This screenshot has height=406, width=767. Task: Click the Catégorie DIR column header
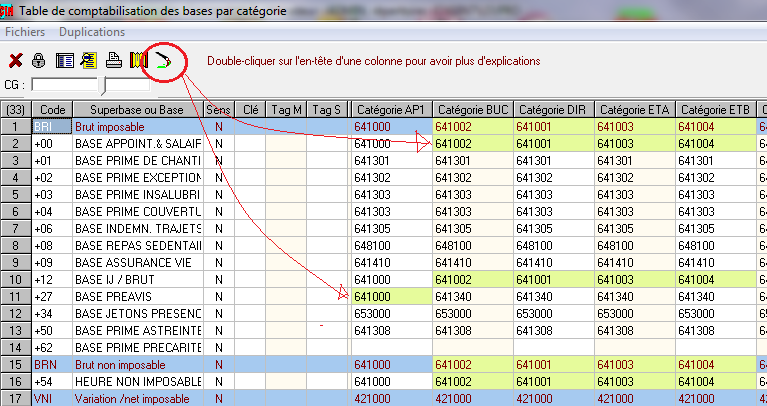click(x=554, y=110)
